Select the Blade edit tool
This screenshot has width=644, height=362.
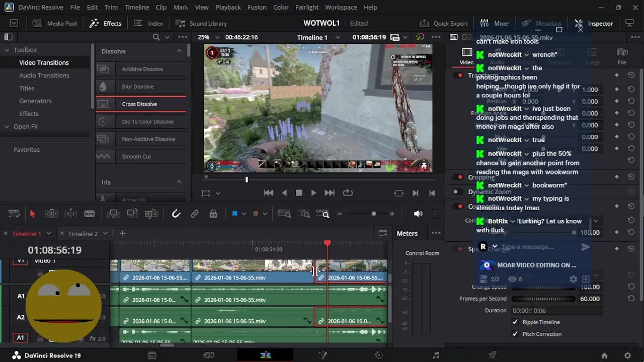click(x=90, y=214)
